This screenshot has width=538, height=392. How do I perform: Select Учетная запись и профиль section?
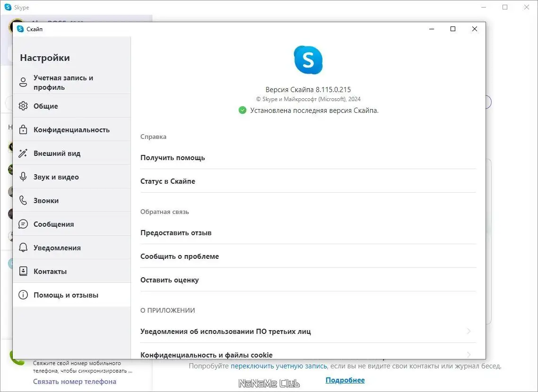click(72, 82)
